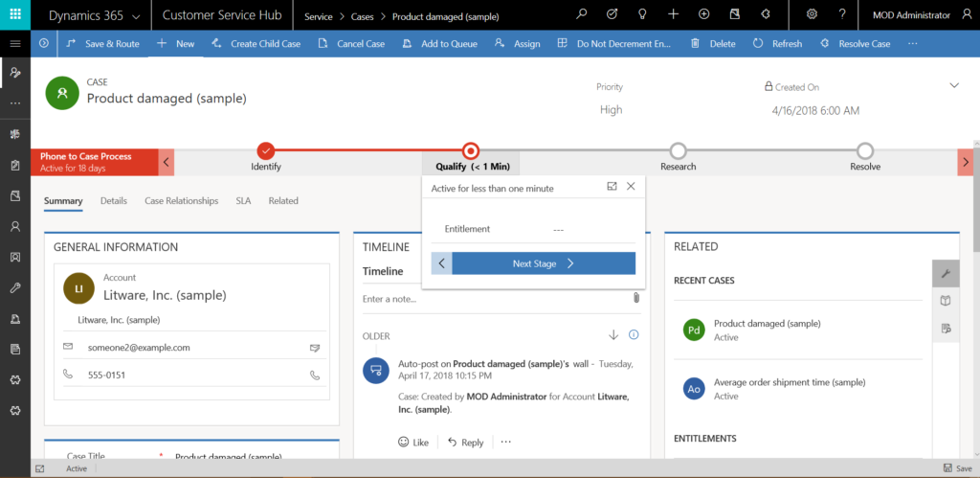The width and height of the screenshot is (980, 478).
Task: Click the process bar left collapse arrow
Action: [167, 162]
